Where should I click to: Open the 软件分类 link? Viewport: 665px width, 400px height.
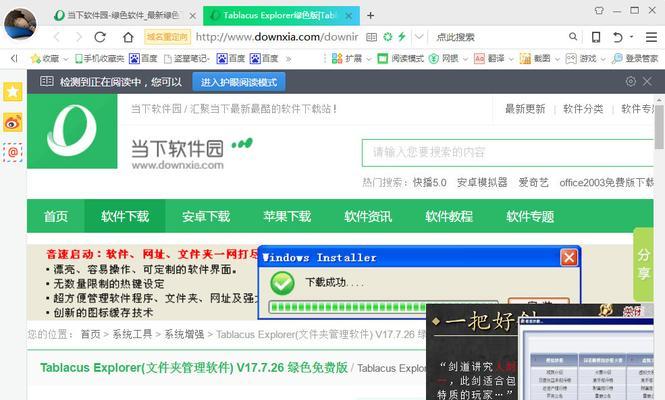583,109
